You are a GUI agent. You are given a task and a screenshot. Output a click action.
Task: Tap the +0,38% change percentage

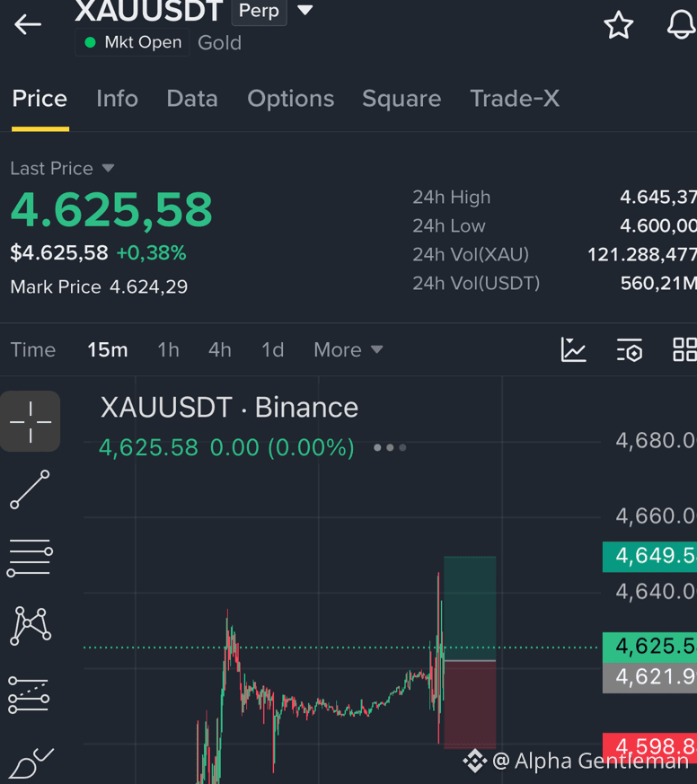(151, 253)
